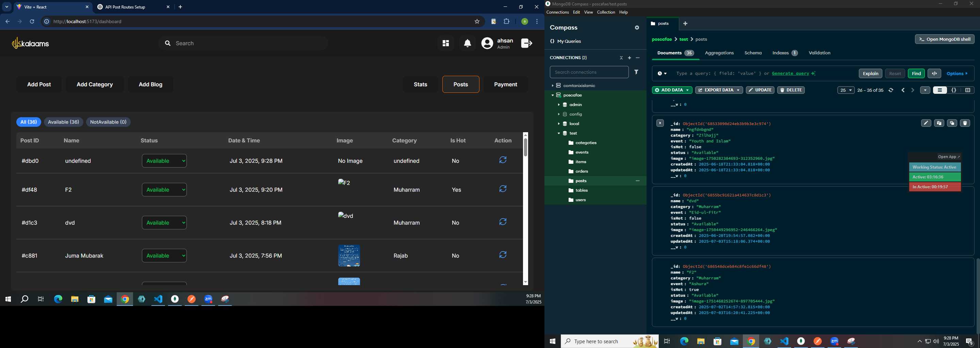The width and height of the screenshot is (980, 348).
Task: Click Open MongoDB shell button
Action: coord(945,39)
